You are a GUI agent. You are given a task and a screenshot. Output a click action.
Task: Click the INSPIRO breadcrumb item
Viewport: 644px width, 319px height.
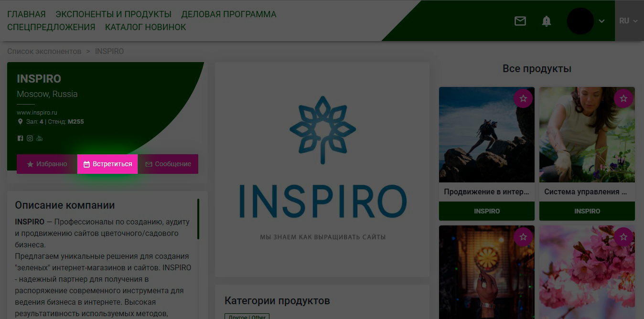109,51
